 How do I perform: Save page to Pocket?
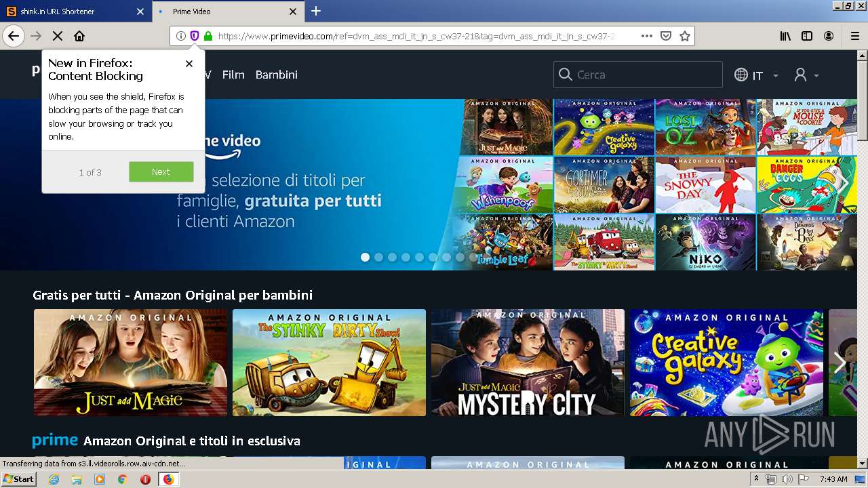tap(666, 36)
